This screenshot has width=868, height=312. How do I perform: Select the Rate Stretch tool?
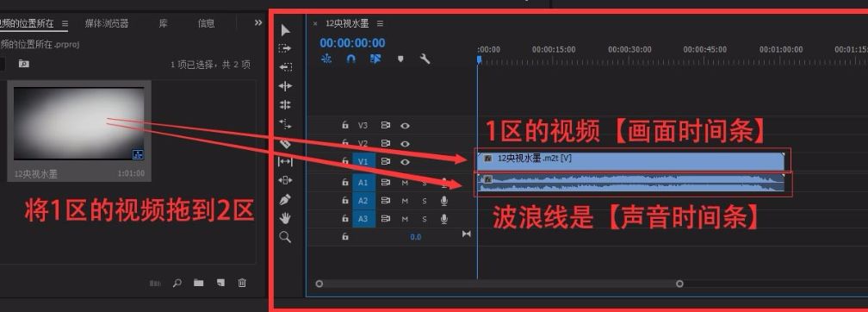coord(285,123)
